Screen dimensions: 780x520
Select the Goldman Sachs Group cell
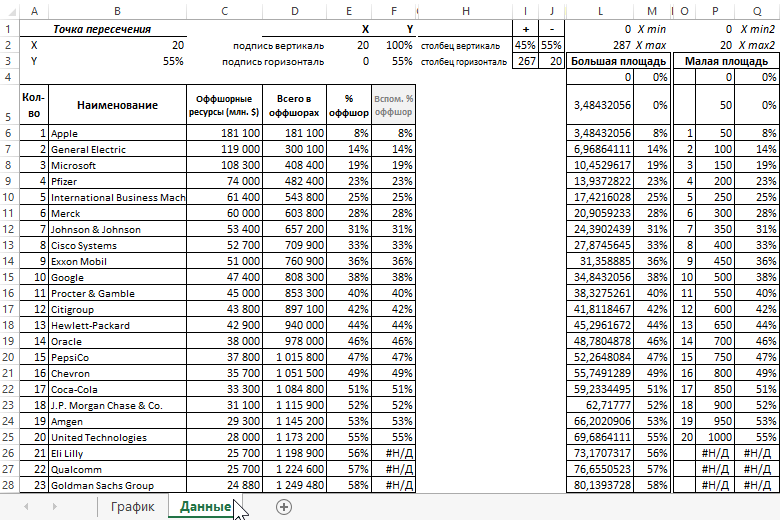[x=117, y=485]
